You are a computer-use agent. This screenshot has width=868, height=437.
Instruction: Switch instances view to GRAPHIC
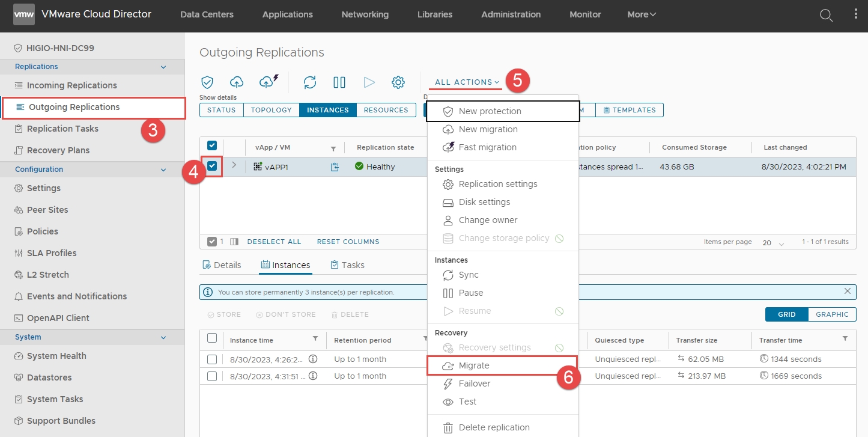point(832,314)
